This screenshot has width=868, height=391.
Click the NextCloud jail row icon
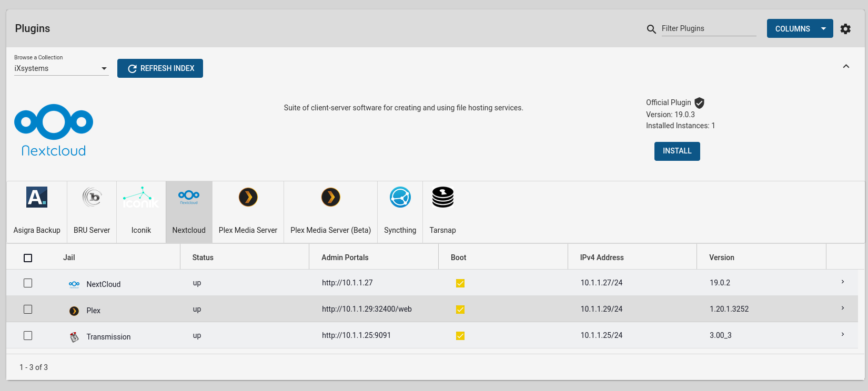pyautogui.click(x=74, y=284)
